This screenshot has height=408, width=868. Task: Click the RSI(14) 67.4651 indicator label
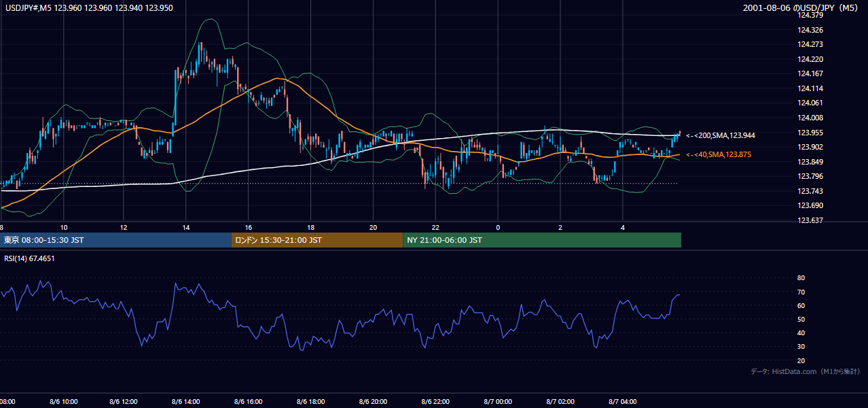(29, 258)
